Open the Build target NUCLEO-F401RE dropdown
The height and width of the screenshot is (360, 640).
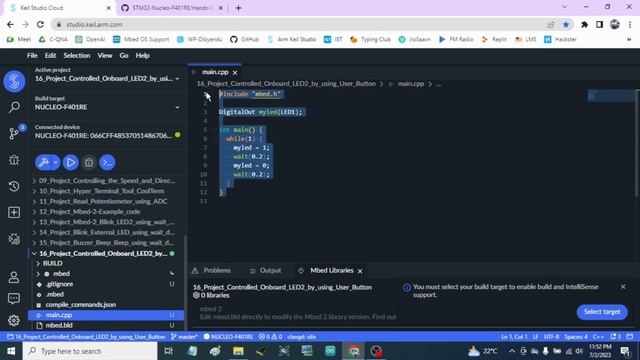tap(107, 107)
